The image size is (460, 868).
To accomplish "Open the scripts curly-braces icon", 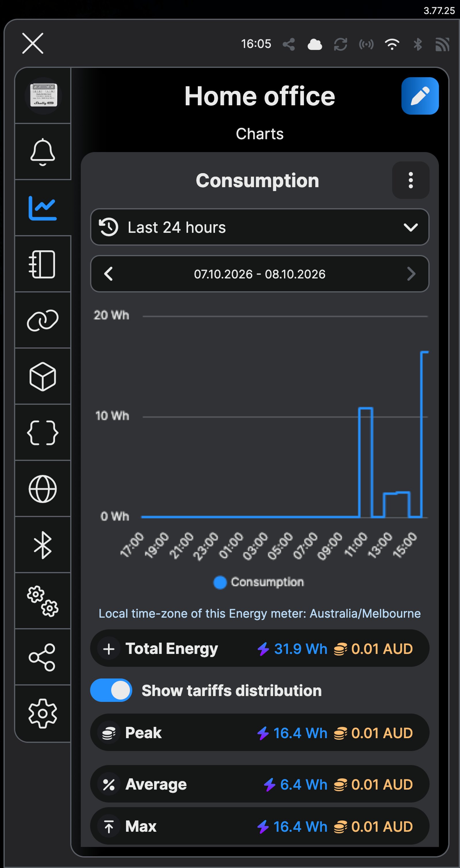I will 43,433.
